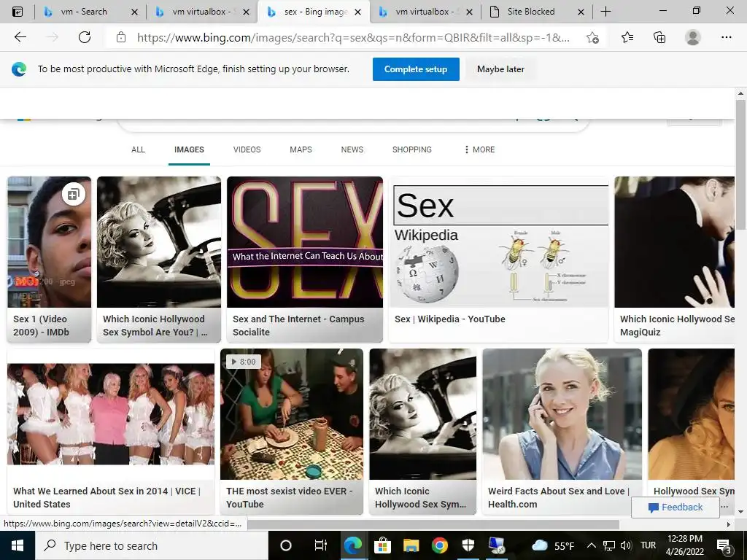Click the network tray icon
The height and width of the screenshot is (560, 747).
pos(609,545)
